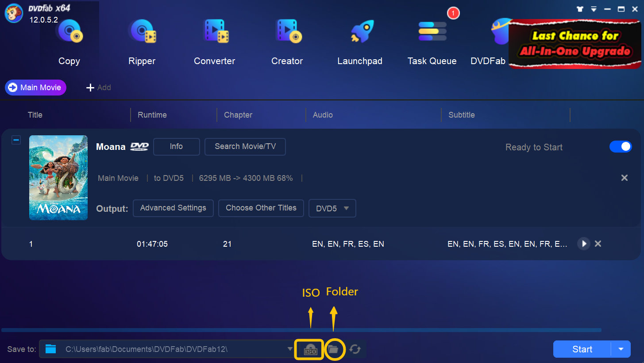The height and width of the screenshot is (363, 644).
Task: Remove title 1 row with X
Action: [x=598, y=244]
